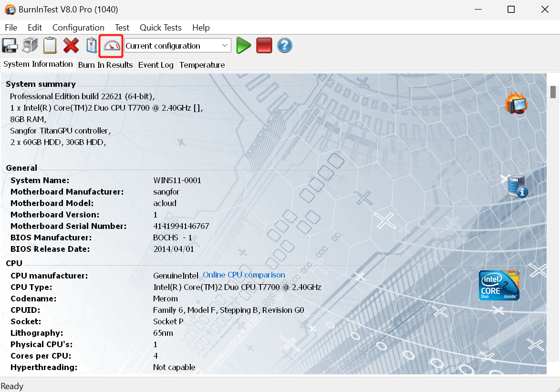Expand the Current configuration dropdown
The width and height of the screenshot is (560, 392).
pyautogui.click(x=225, y=46)
